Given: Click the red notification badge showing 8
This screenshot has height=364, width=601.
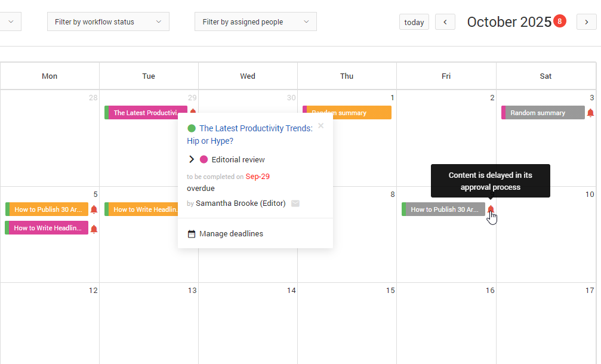Looking at the screenshot, I should (x=559, y=21).
